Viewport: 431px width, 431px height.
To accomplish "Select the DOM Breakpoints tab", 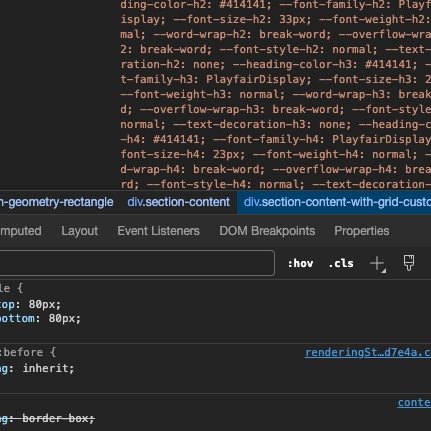I will point(267,231).
